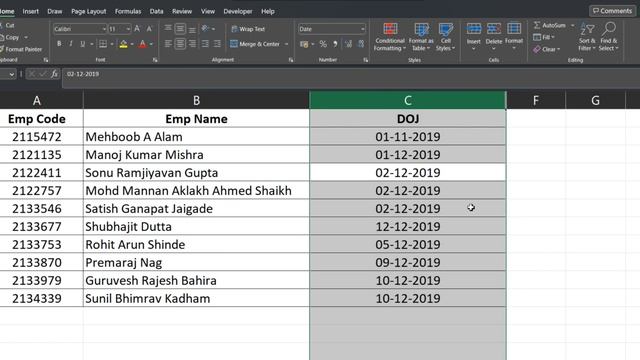Click Accounting Number Format icon

[304, 44]
